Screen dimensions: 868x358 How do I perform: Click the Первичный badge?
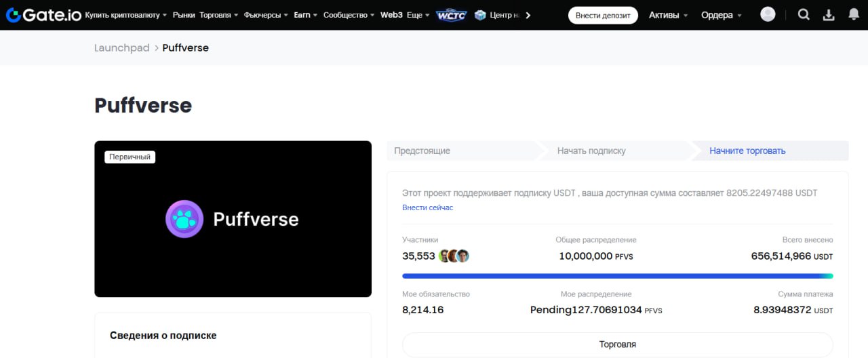pos(130,157)
